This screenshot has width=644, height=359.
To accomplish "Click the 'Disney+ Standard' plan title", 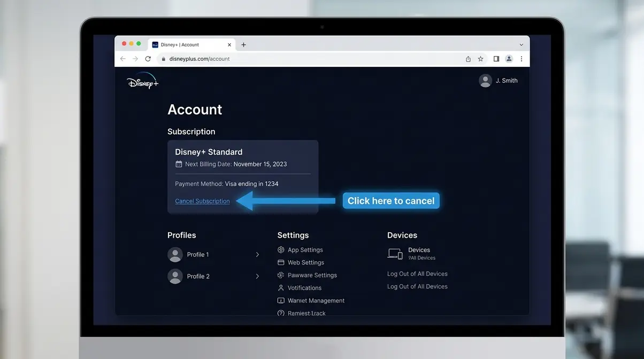I will pos(209,152).
